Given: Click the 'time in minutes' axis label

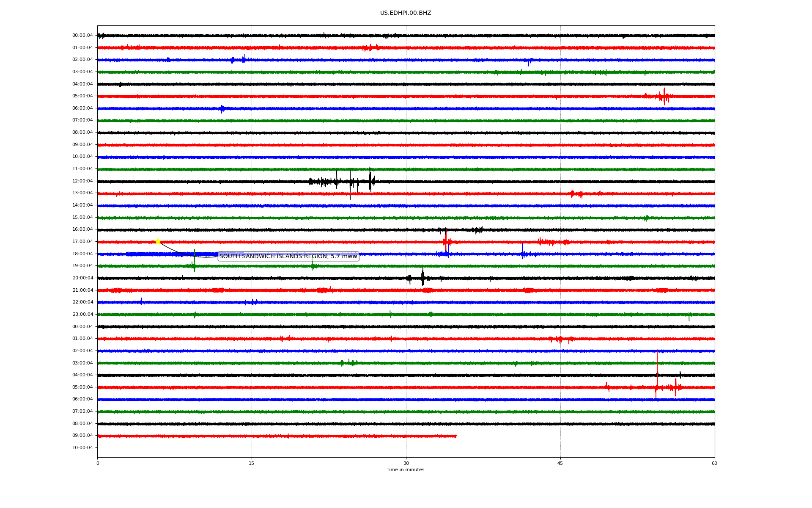Looking at the screenshot, I should pos(406,470).
